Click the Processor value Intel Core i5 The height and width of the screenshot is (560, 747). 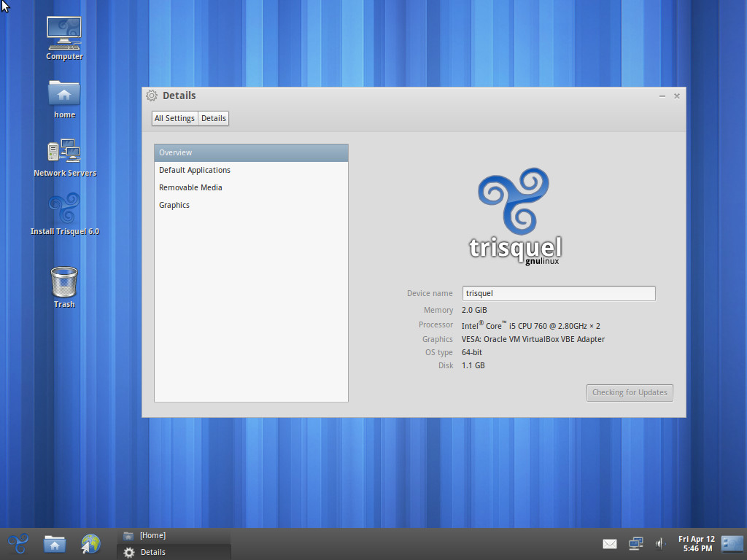(x=531, y=325)
